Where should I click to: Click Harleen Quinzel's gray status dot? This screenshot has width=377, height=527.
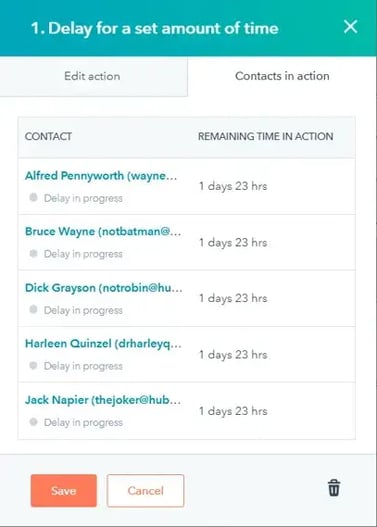33,365
